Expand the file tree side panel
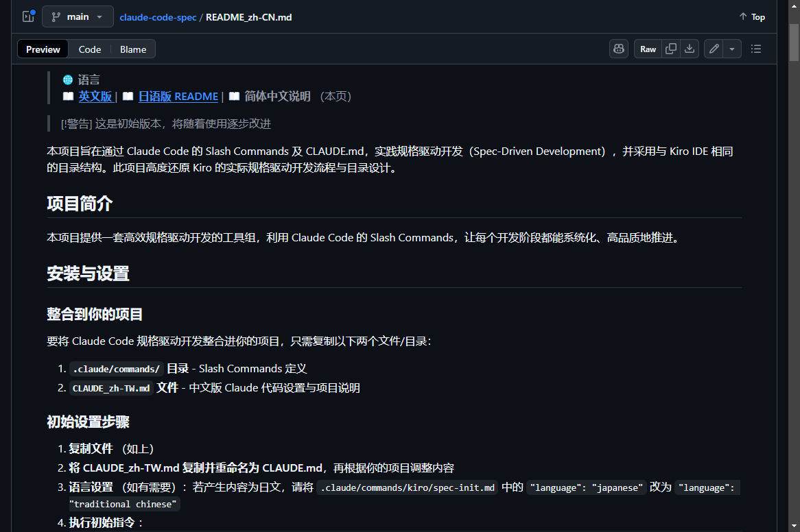Screen dimensions: 800x532 coord(29,17)
